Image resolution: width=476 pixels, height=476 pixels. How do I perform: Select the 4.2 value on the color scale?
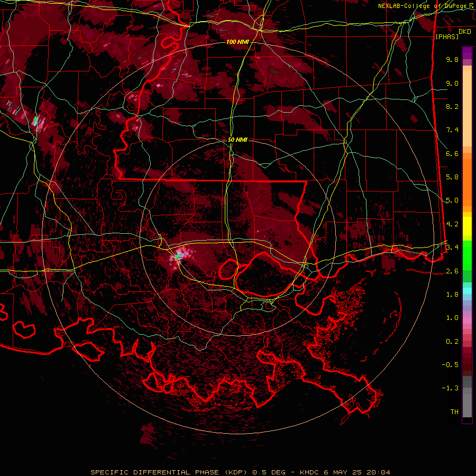click(x=452, y=224)
